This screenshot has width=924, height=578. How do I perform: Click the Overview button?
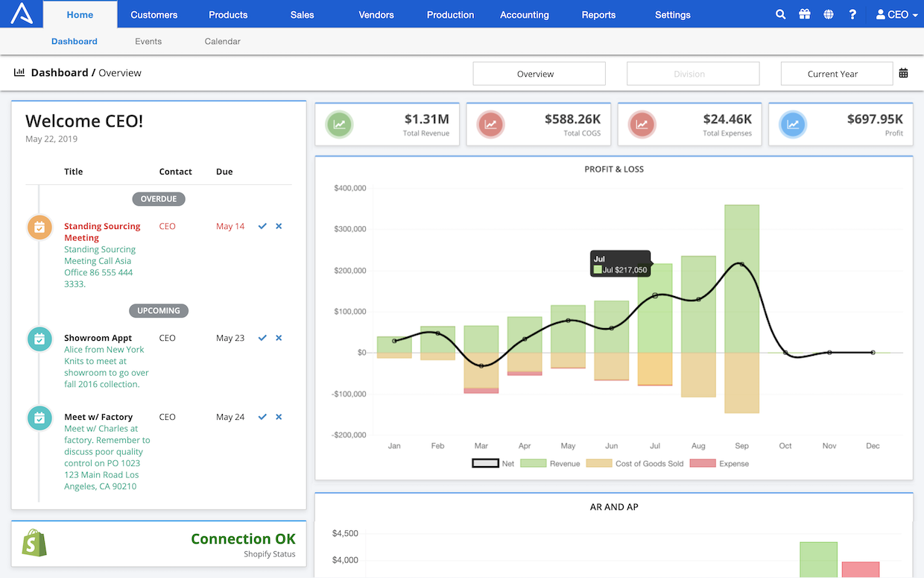[539, 73]
